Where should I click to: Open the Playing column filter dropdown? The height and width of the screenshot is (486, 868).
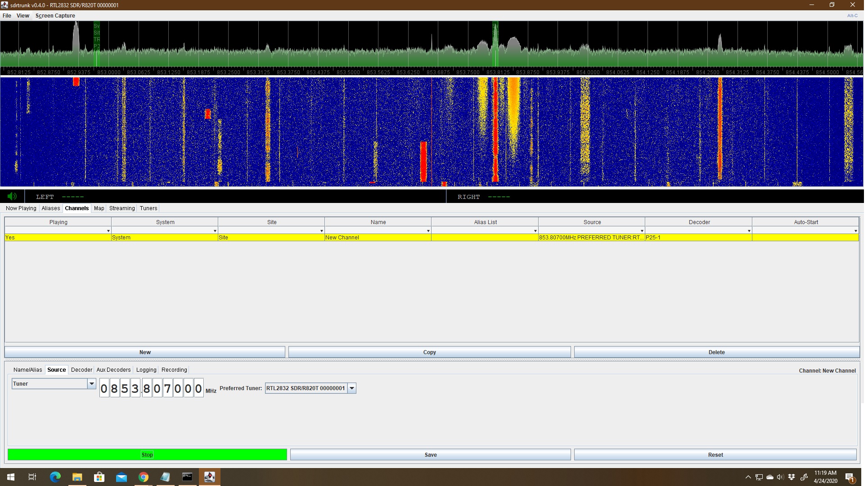[108, 231]
